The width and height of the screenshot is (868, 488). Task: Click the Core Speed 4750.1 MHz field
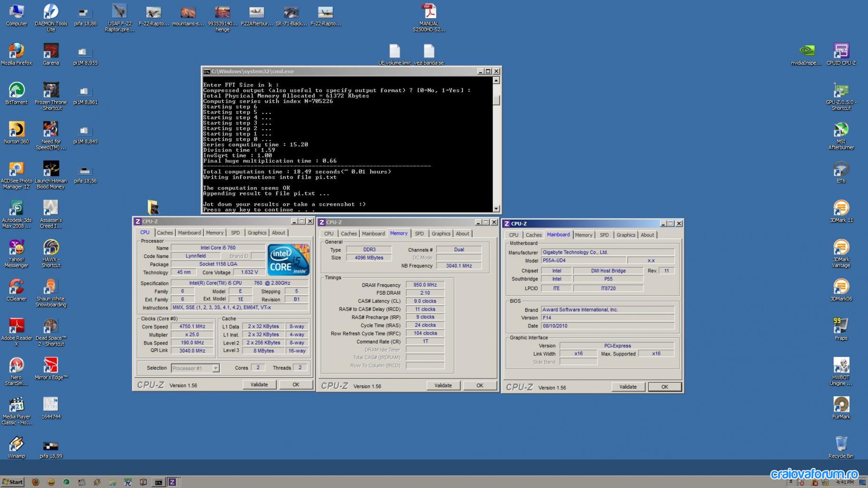coord(192,326)
